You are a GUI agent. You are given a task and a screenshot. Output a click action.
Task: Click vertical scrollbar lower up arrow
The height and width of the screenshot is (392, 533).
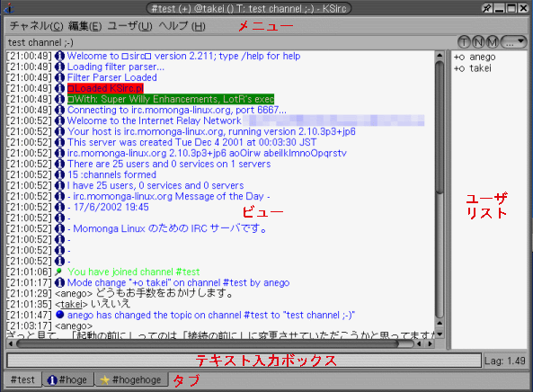tap(440, 324)
